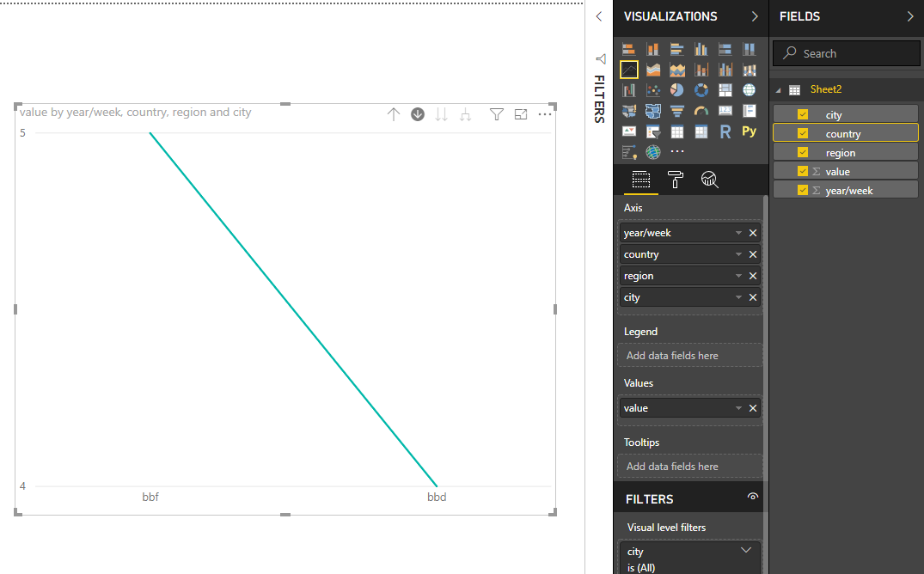
Task: Collapse the Fields pane
Action: [910, 16]
